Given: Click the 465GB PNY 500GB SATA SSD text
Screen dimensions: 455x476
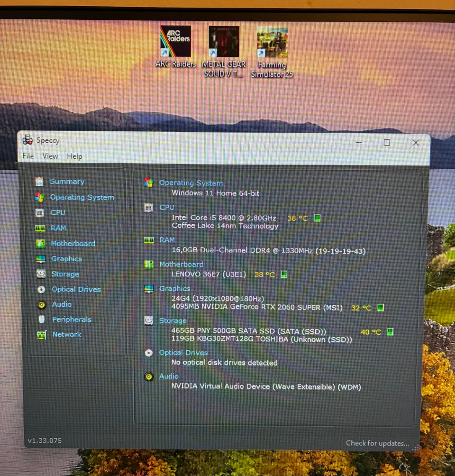Looking at the screenshot, I should [x=249, y=331].
